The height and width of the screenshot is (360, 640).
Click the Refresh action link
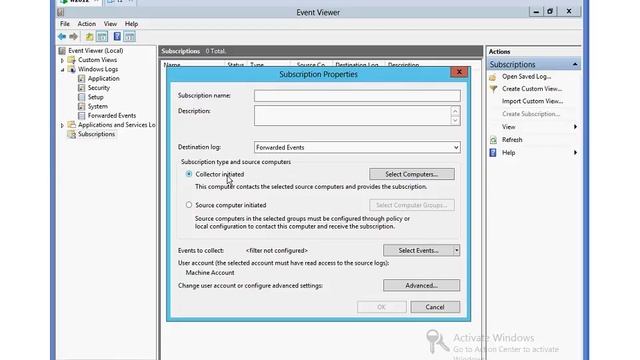(512, 140)
